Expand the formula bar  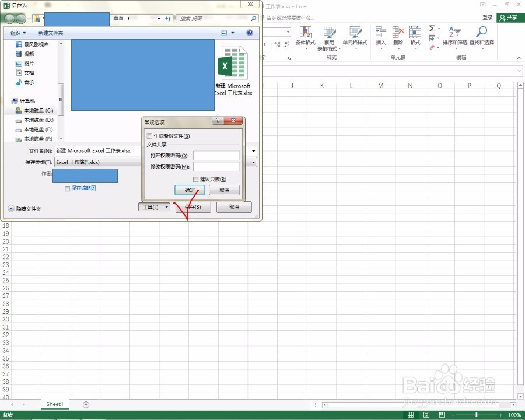point(519,71)
